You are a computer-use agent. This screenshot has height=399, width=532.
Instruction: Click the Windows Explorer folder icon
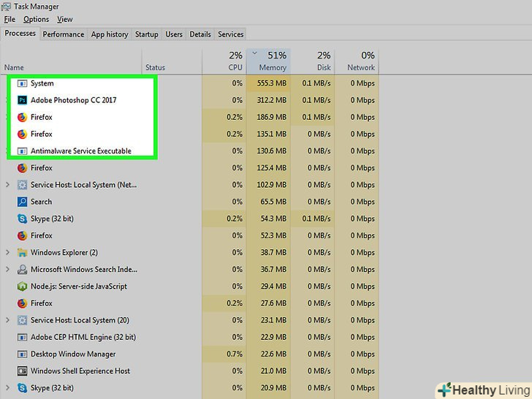point(22,253)
